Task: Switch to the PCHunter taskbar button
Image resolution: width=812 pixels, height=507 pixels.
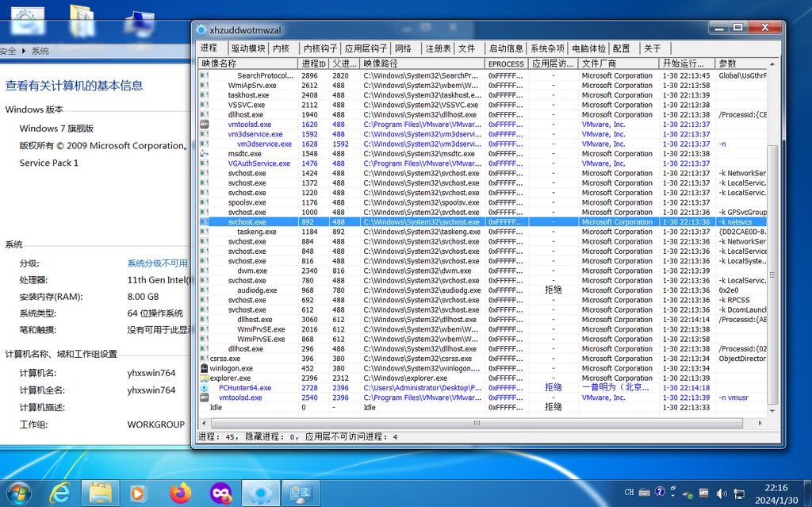Action: (261, 493)
